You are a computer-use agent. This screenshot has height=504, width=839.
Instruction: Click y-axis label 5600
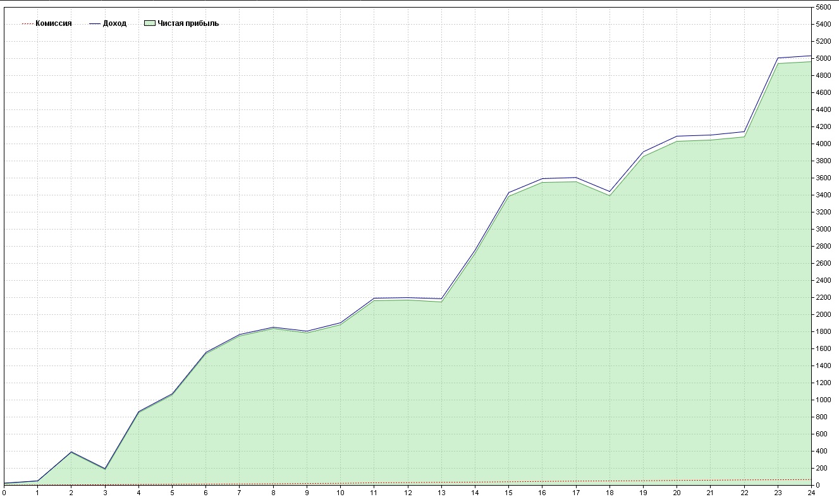click(823, 8)
